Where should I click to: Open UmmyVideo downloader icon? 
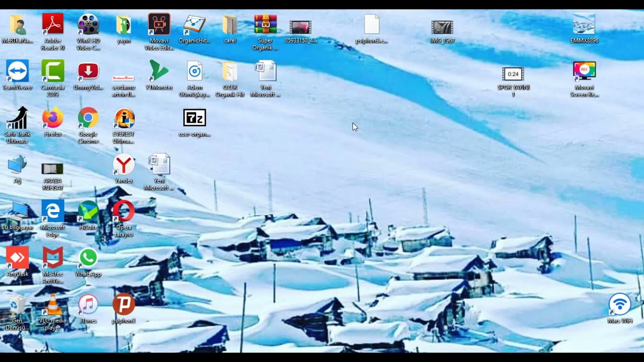click(x=88, y=71)
